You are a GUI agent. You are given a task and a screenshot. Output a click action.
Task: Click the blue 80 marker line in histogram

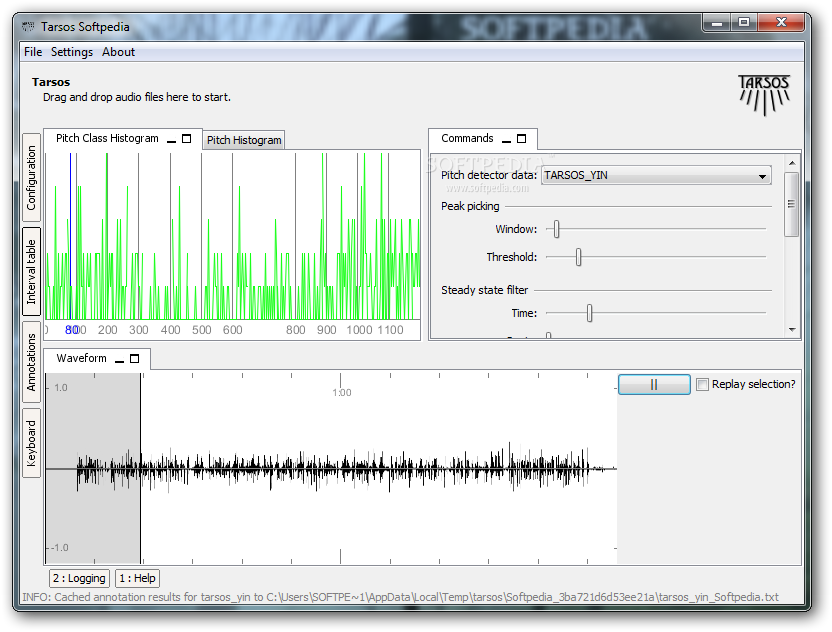pos(71,236)
